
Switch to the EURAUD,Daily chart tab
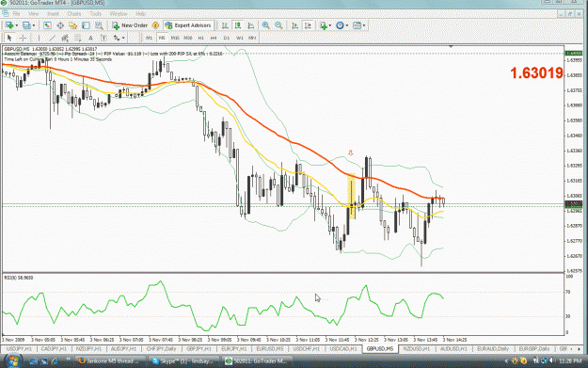(493, 349)
